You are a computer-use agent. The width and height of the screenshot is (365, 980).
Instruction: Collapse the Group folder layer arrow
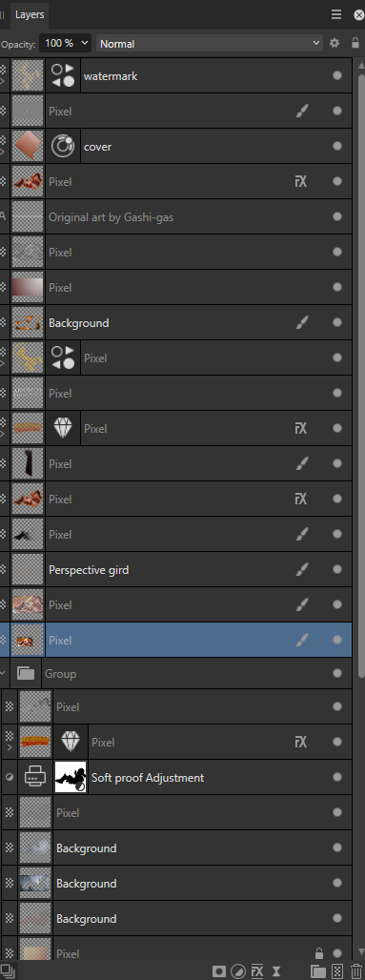[x=4, y=673]
